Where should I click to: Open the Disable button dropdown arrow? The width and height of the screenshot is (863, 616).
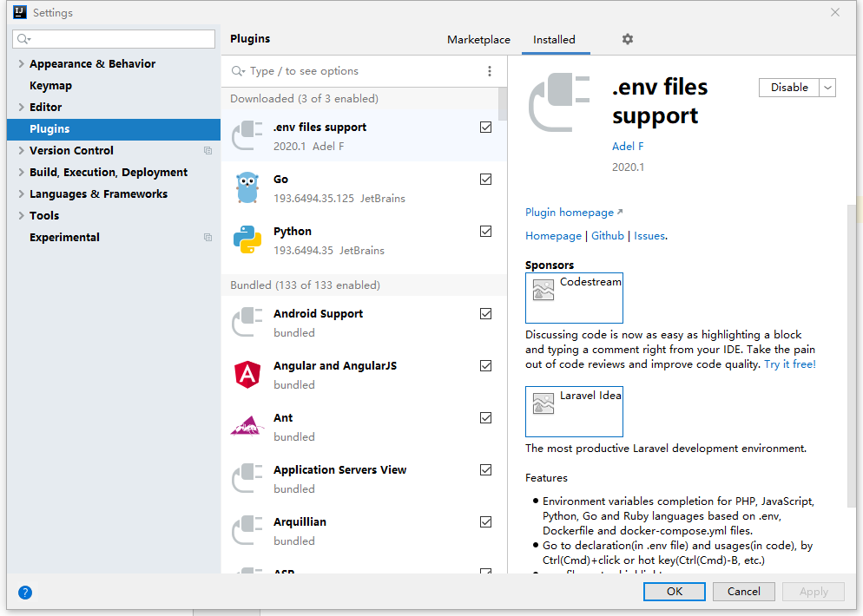[827, 88]
